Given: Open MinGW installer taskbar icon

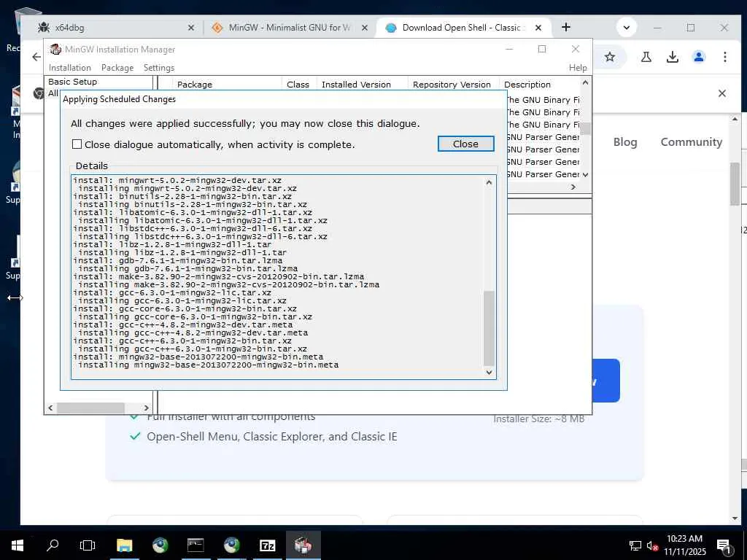Looking at the screenshot, I should (303, 545).
